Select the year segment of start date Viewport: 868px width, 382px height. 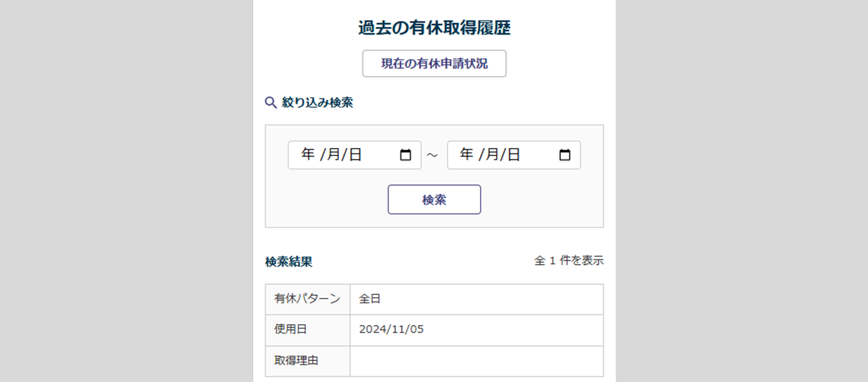point(308,155)
